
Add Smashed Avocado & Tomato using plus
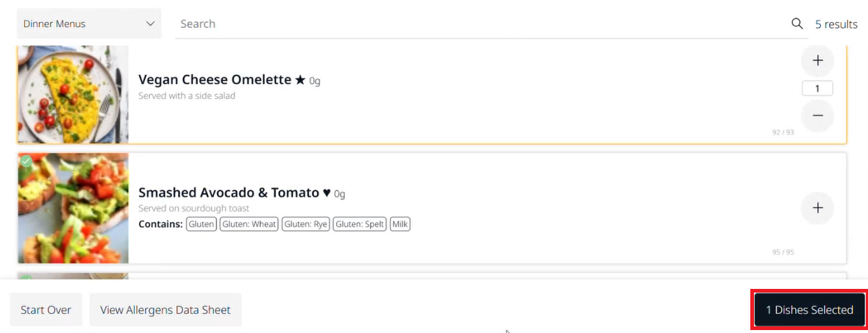818,208
